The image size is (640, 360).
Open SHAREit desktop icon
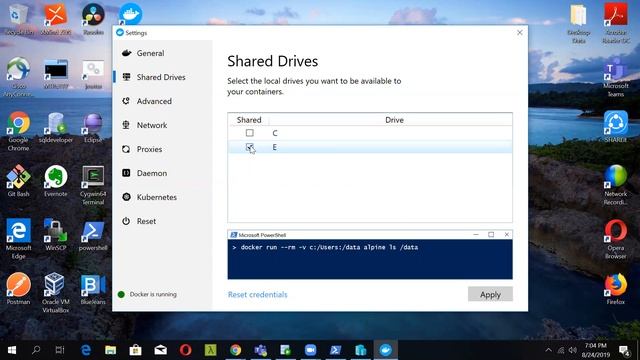pyautogui.click(x=616, y=127)
